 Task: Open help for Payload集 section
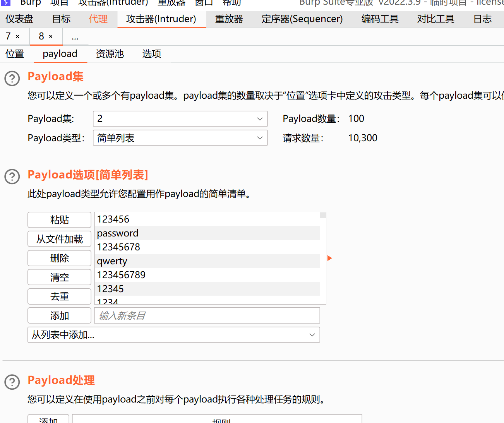12,79
